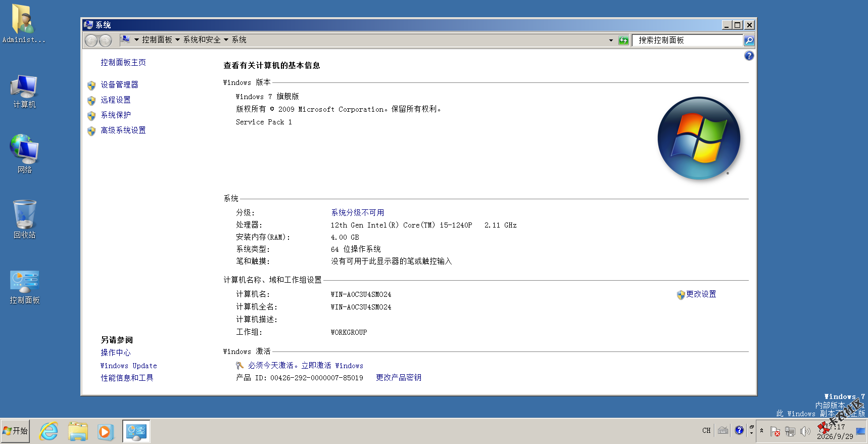Select the Administrator folder desktop icon
868x444 pixels.
pos(24,23)
